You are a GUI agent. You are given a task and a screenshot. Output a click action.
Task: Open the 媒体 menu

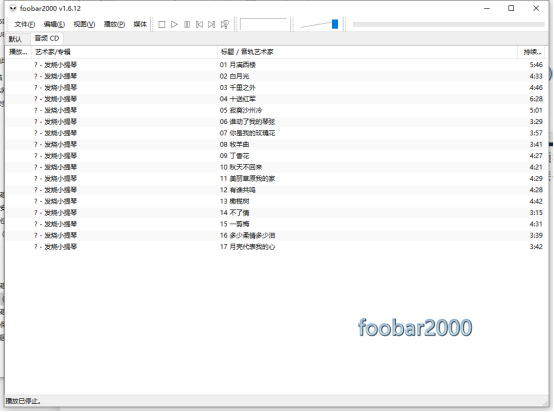[140, 24]
